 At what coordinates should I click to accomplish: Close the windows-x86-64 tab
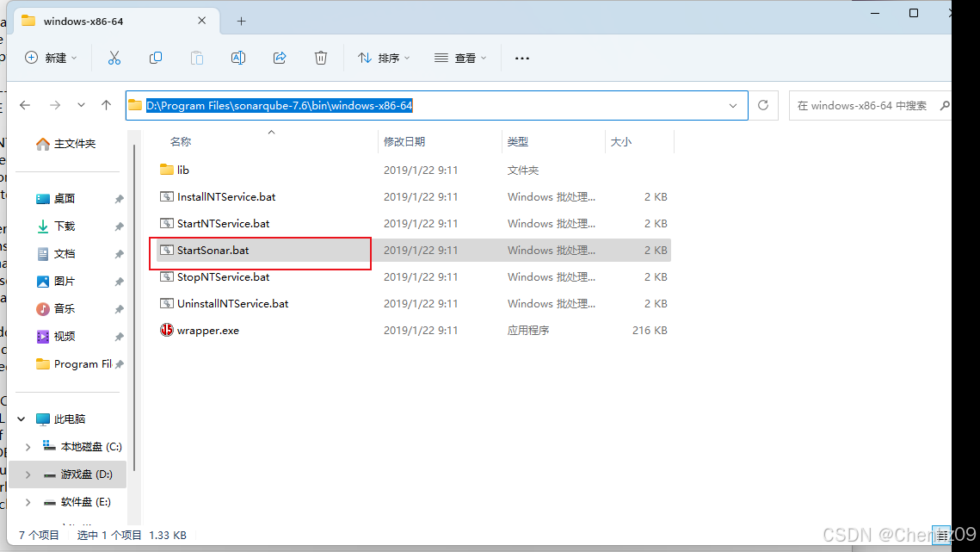pos(202,21)
